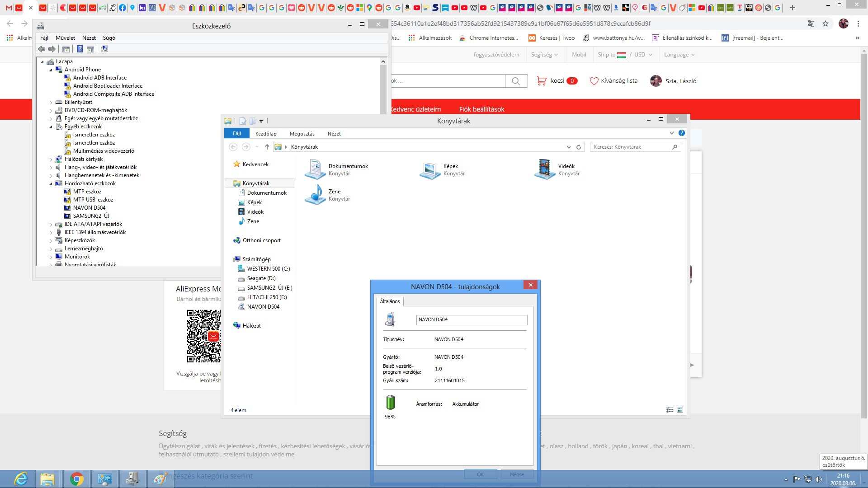Open Internet Explorer from the taskbar
Screen dimensions: 868x488
pyautogui.click(x=21, y=479)
